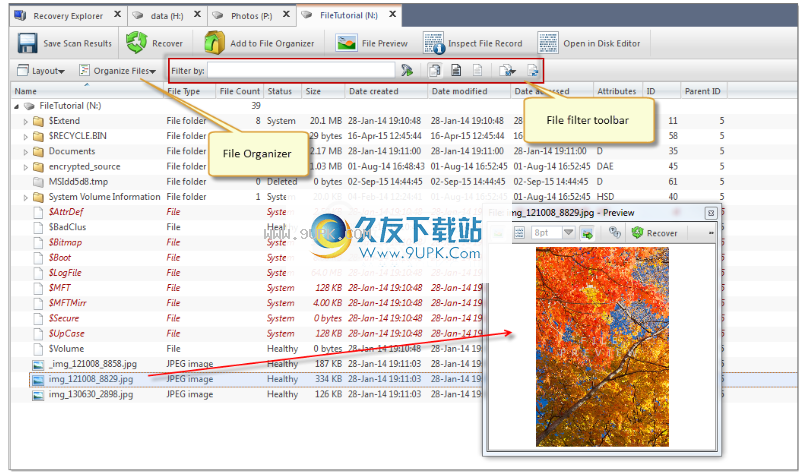Open the 8pt font size dropdown in Preview
799x473 pixels.
569,233
